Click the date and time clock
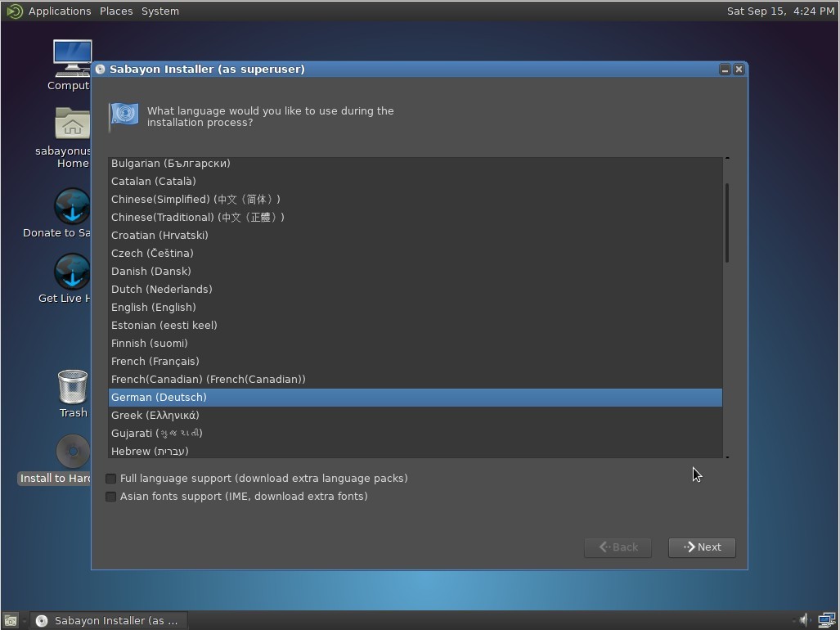This screenshot has height=630, width=840. click(x=780, y=11)
